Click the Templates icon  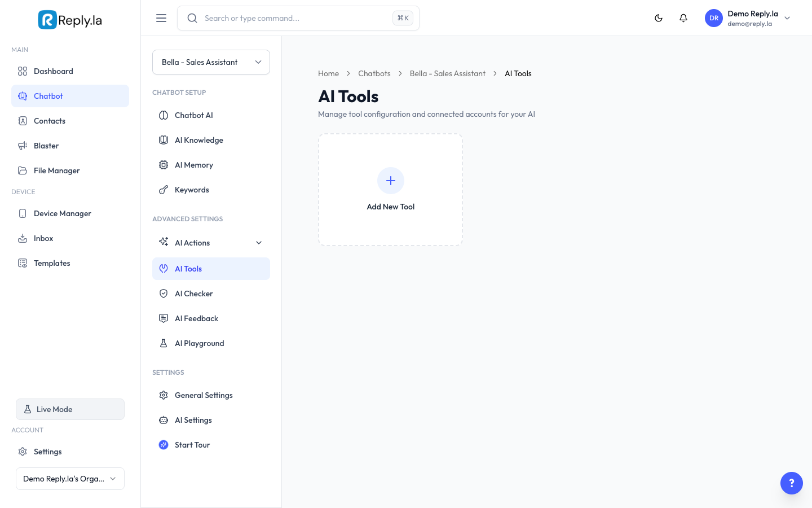(x=23, y=263)
